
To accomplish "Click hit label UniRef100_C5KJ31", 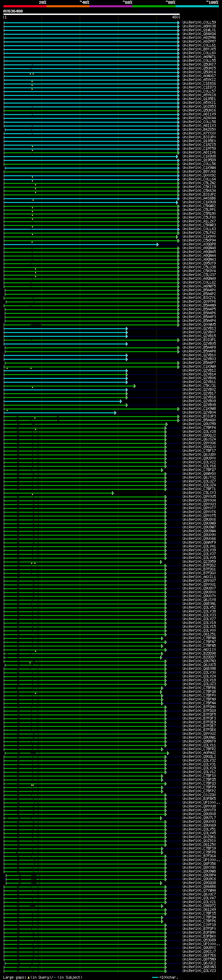I will pos(199,386).
